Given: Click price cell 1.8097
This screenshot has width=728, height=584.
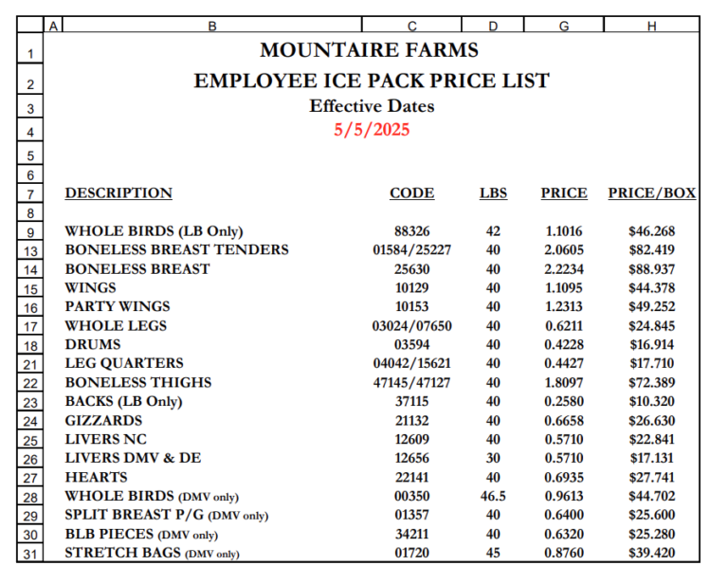Looking at the screenshot, I should coord(564,383).
